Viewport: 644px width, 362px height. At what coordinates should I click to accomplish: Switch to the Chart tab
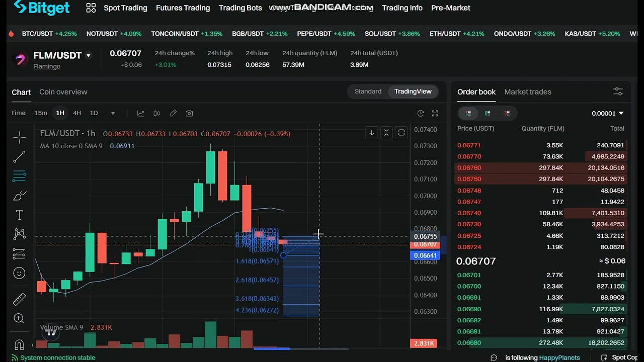point(21,92)
